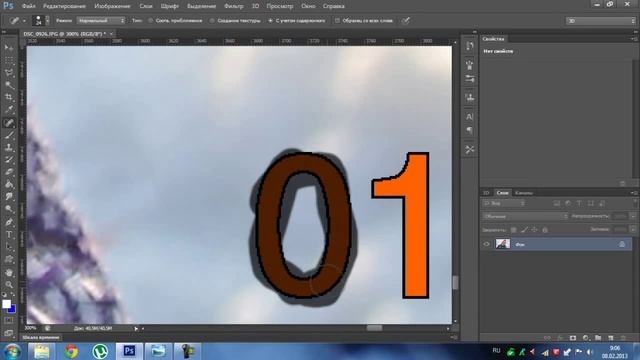Switch to the 3D panel tab
Viewport: 640px width, 360px height.
(x=486, y=193)
